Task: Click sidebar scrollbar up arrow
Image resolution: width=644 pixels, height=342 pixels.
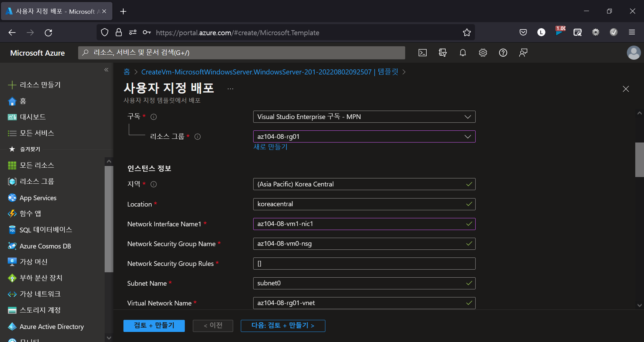Action: click(109, 161)
